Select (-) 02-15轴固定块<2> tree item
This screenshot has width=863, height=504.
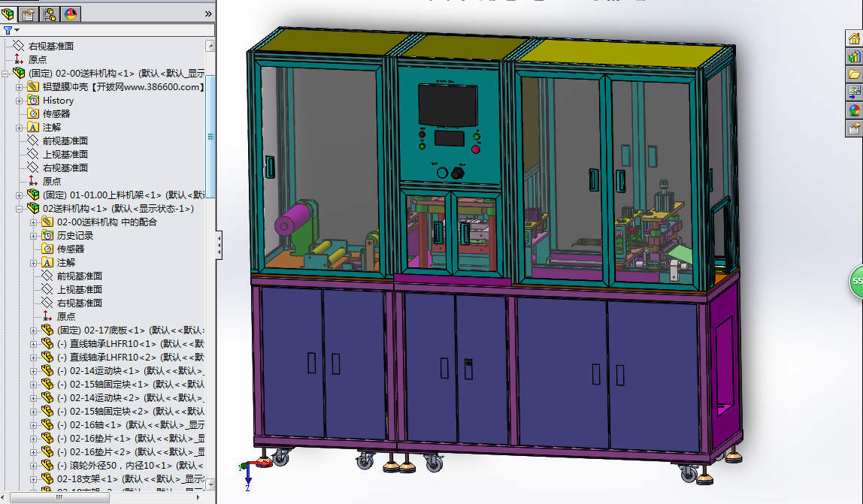pyautogui.click(x=131, y=412)
